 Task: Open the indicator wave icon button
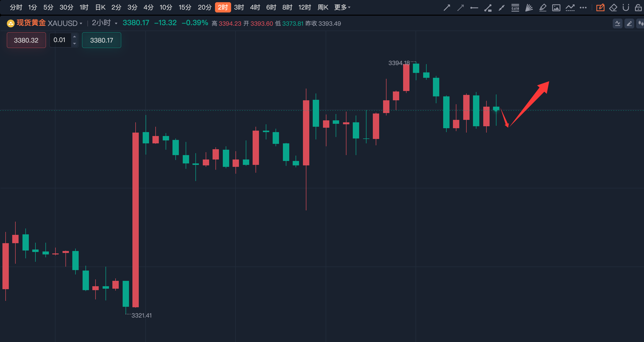coord(618,23)
